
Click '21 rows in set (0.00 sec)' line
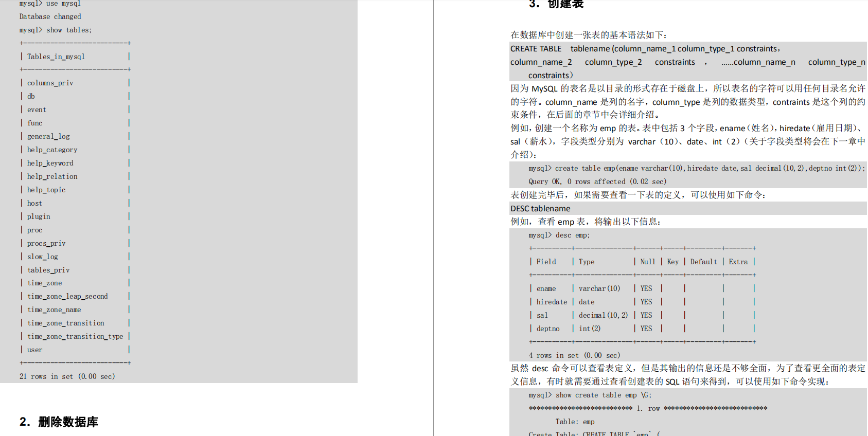tap(67, 376)
